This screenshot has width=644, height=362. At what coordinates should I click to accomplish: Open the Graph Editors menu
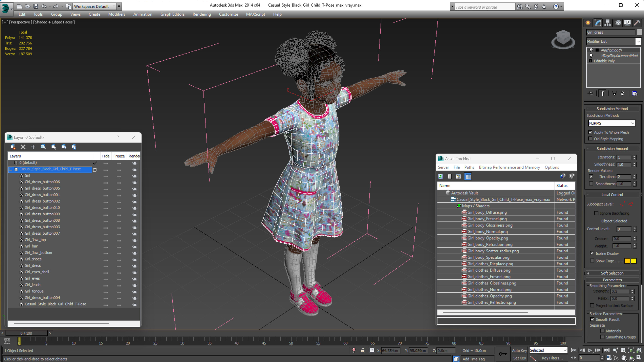(172, 14)
